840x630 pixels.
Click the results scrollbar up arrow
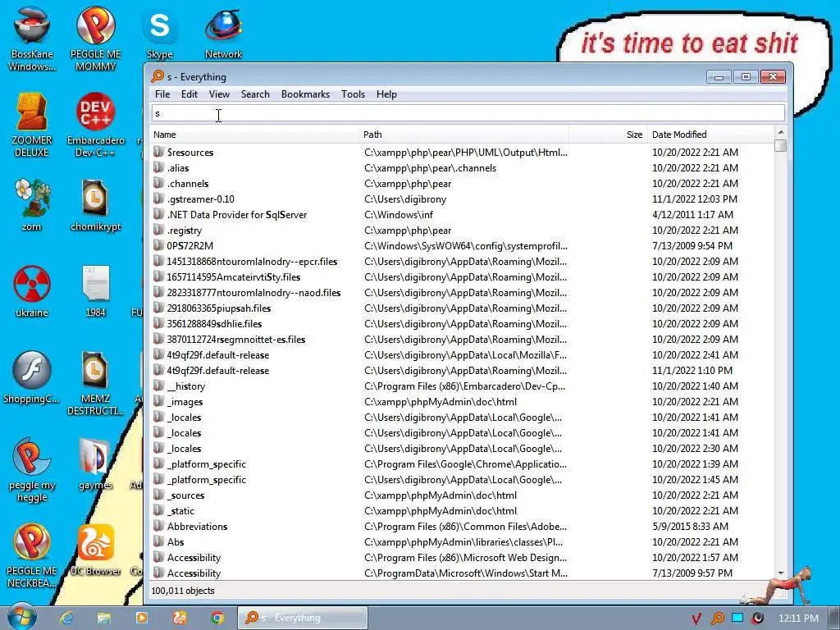pos(781,132)
